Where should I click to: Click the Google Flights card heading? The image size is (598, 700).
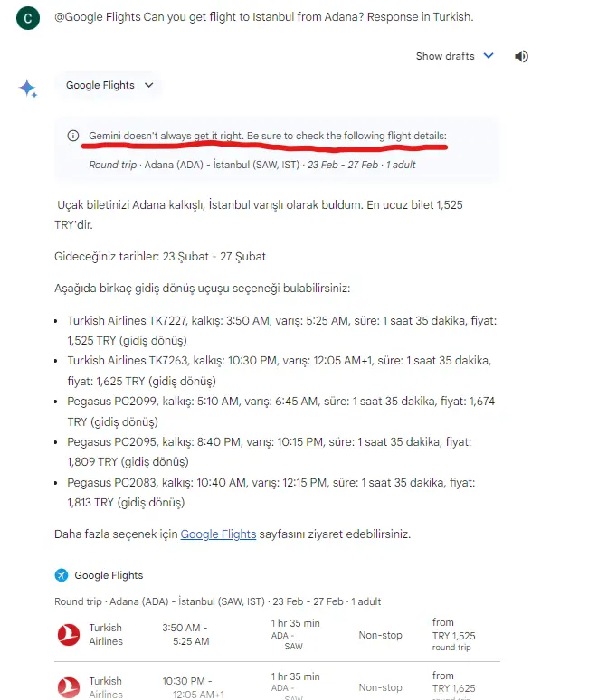coord(109,575)
